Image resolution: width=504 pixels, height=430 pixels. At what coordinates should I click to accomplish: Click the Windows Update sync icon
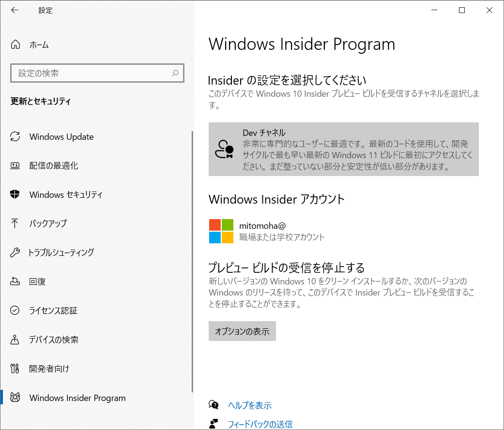click(x=15, y=136)
